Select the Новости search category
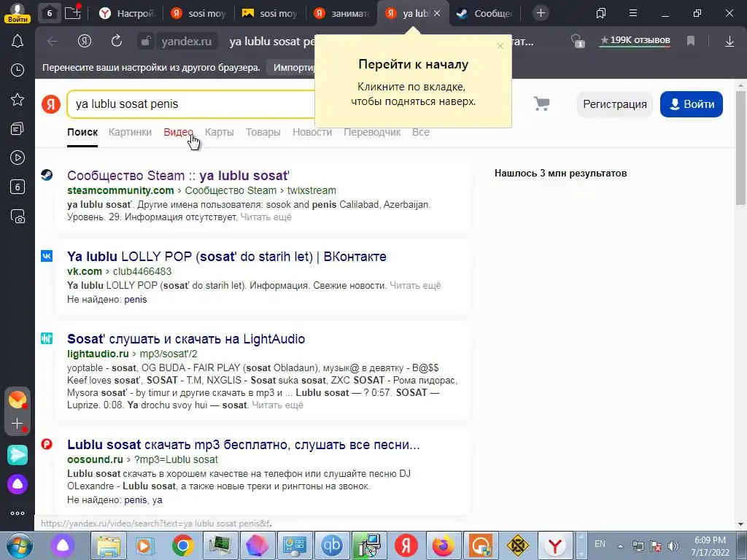 312,132
